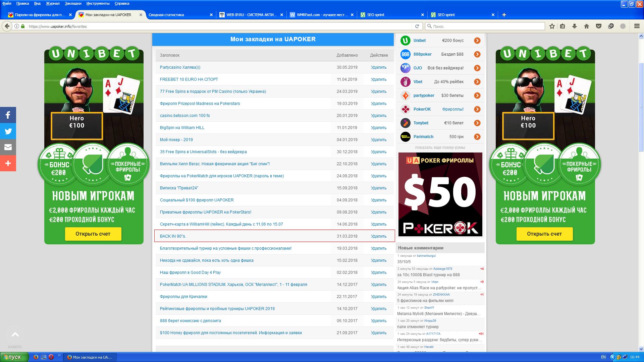Click orange arrow next to 888poker
This screenshot has width=644, height=362.
(x=477, y=54)
